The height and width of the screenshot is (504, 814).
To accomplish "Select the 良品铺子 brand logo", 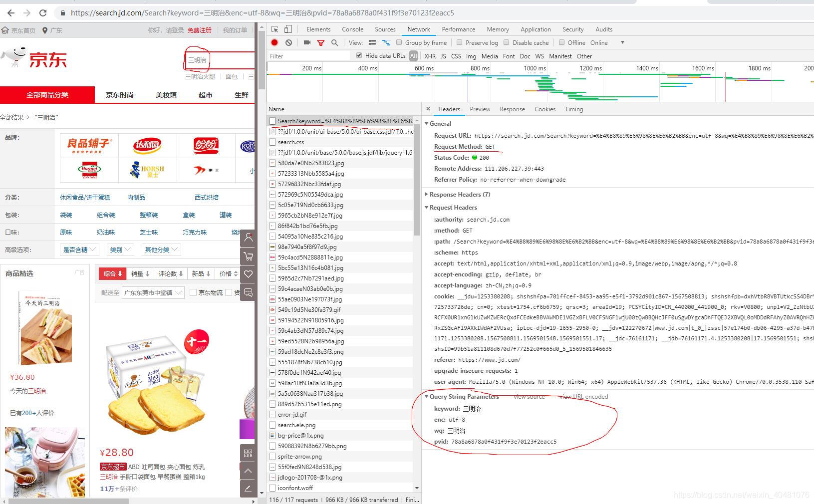I will pyautogui.click(x=90, y=145).
